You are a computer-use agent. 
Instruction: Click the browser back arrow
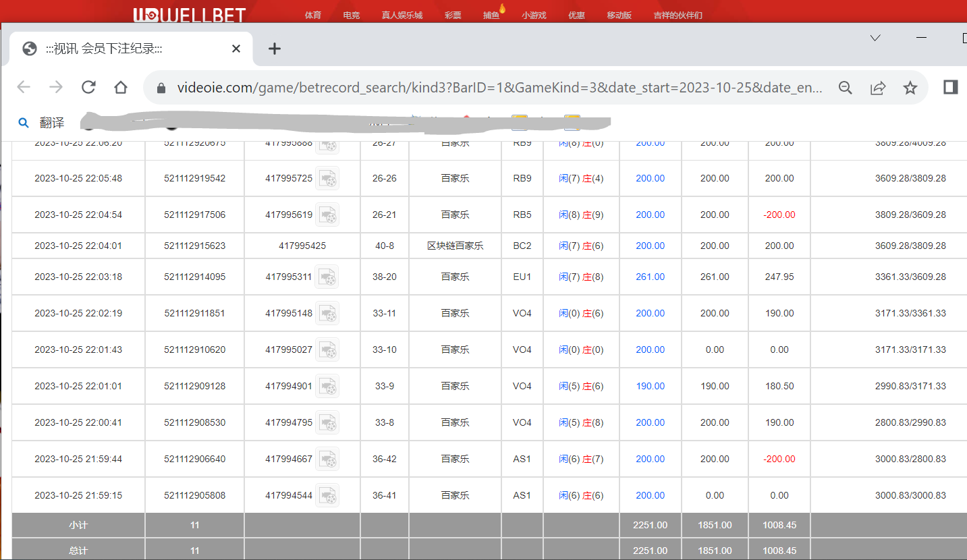24,87
